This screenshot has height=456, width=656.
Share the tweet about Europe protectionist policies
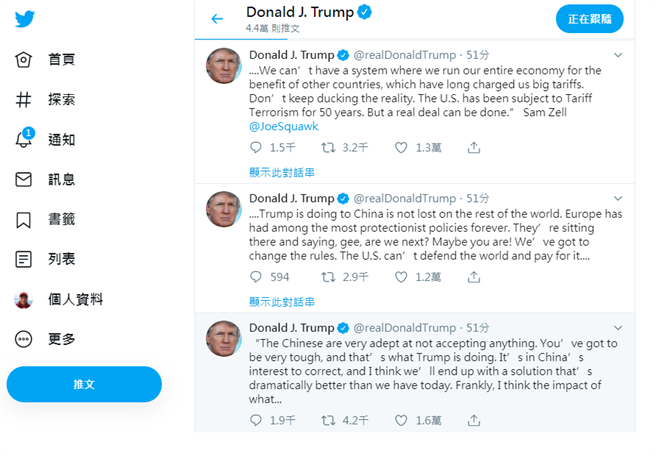(474, 277)
